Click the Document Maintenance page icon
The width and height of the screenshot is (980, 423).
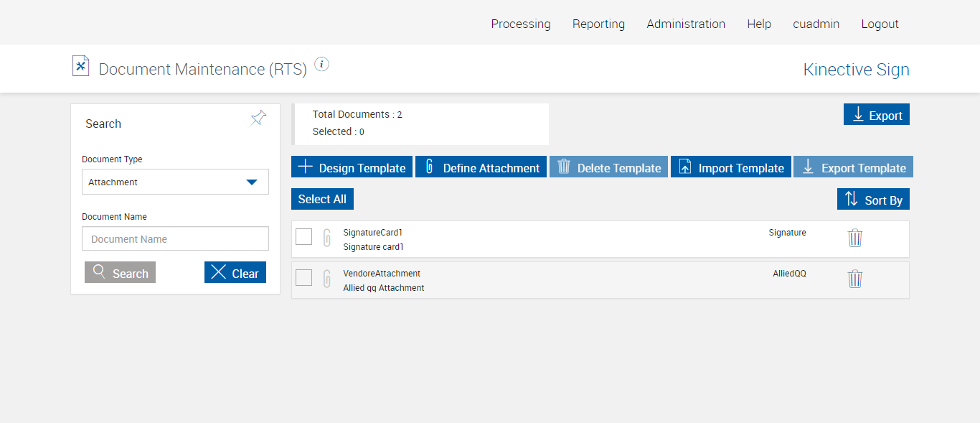coord(81,66)
